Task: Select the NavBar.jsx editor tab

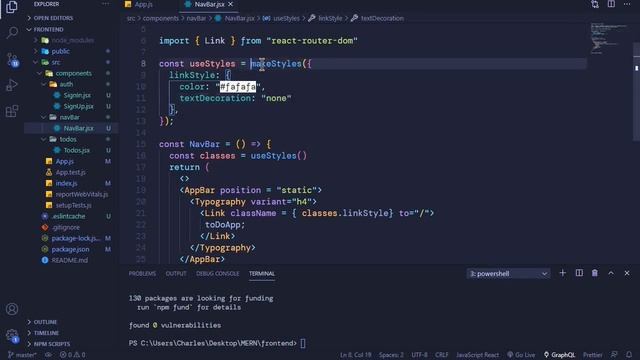Action: pos(209,4)
